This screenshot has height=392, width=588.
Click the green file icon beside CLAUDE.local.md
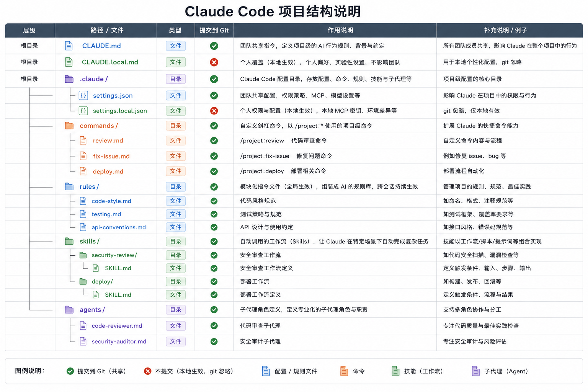69,62
